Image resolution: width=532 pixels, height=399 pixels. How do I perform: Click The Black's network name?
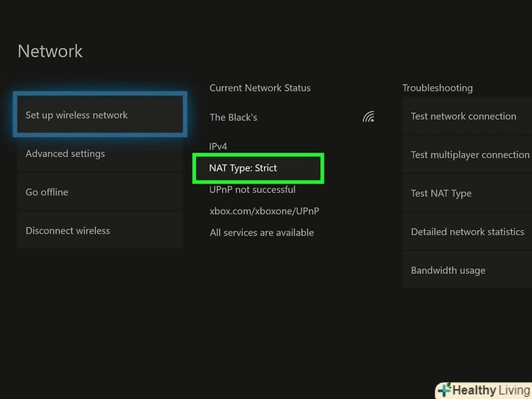click(x=233, y=117)
